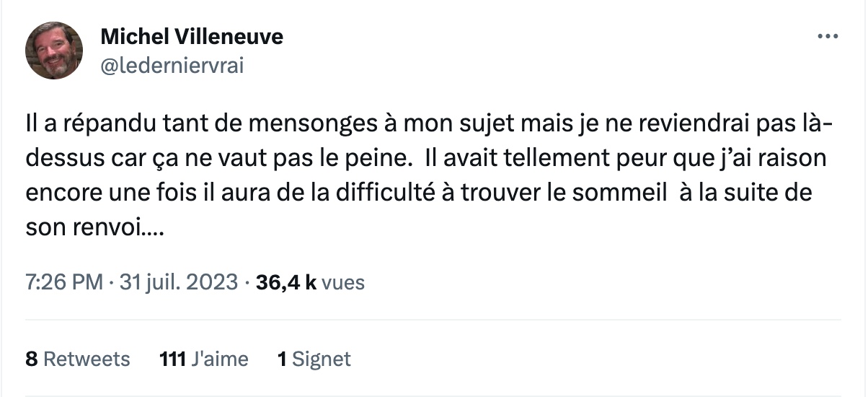Image resolution: width=868 pixels, height=397 pixels.
Task: Click the number 8 before Retweets
Action: coord(32,359)
